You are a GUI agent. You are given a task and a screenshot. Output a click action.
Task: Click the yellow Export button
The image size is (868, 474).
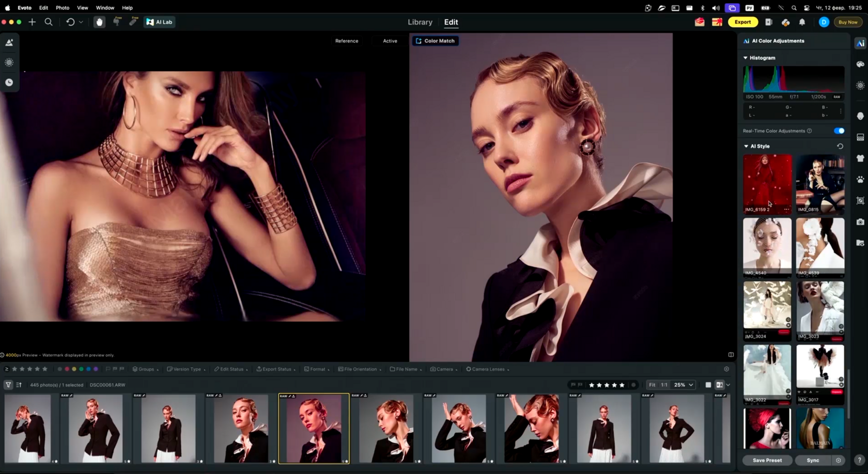tap(743, 22)
